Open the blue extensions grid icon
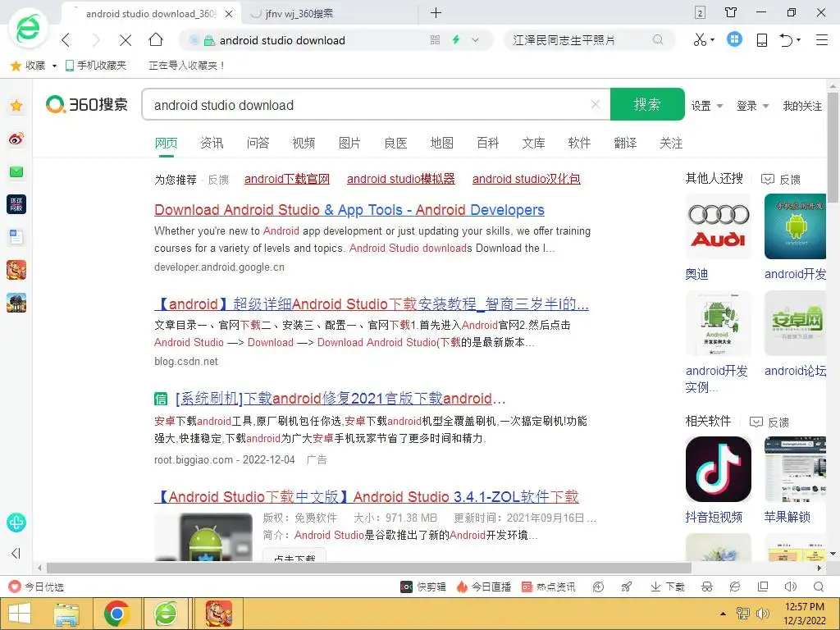The image size is (840, 630). click(x=734, y=39)
